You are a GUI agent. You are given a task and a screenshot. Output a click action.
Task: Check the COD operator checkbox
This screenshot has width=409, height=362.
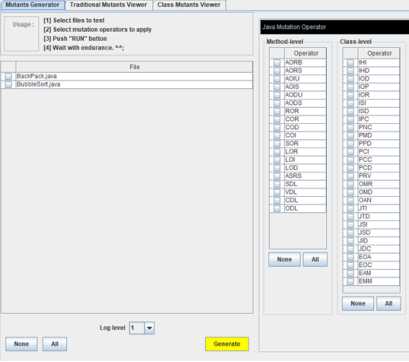click(x=277, y=127)
